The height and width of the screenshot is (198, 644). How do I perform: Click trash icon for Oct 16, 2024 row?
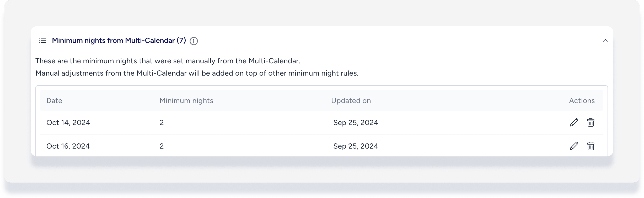coord(591,146)
